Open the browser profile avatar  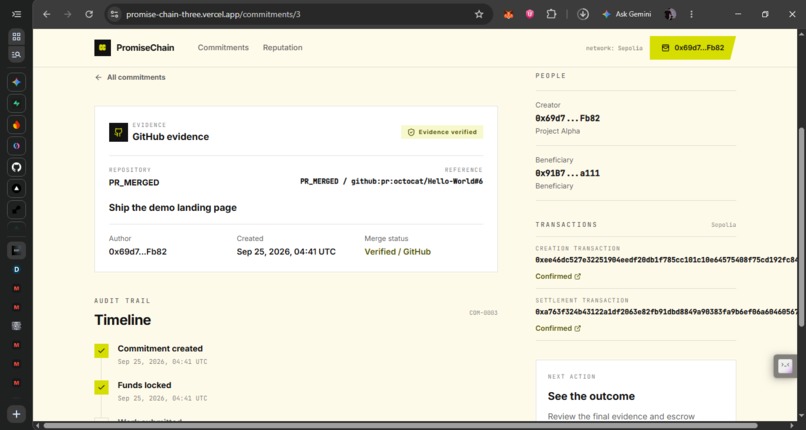tap(669, 14)
